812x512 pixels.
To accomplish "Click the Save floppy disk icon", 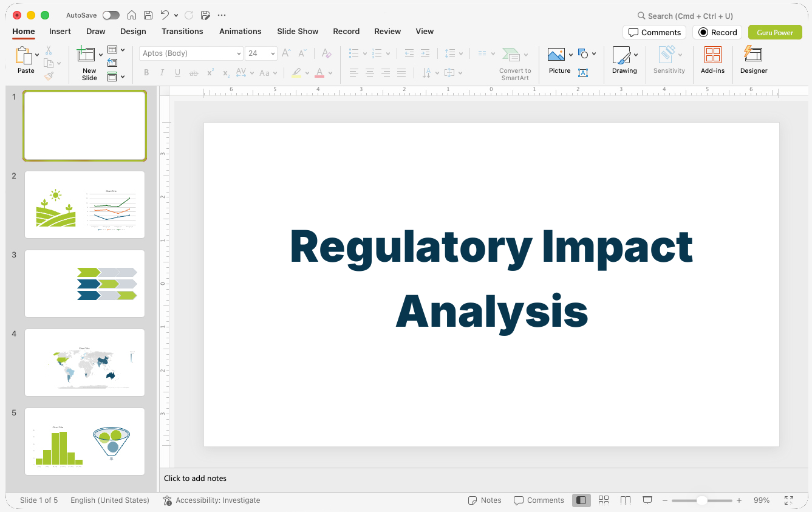I will [x=148, y=15].
